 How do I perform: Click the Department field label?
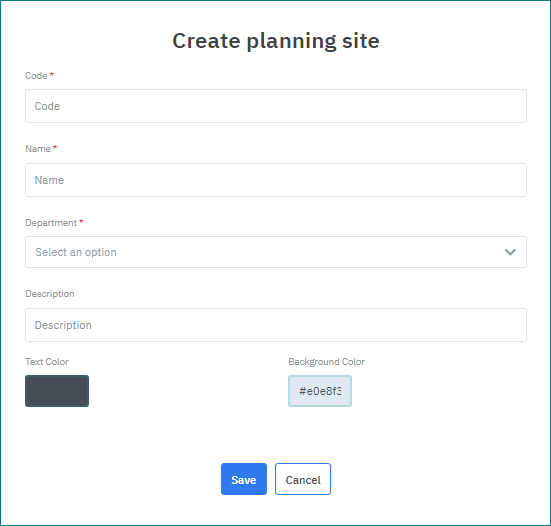pos(51,223)
